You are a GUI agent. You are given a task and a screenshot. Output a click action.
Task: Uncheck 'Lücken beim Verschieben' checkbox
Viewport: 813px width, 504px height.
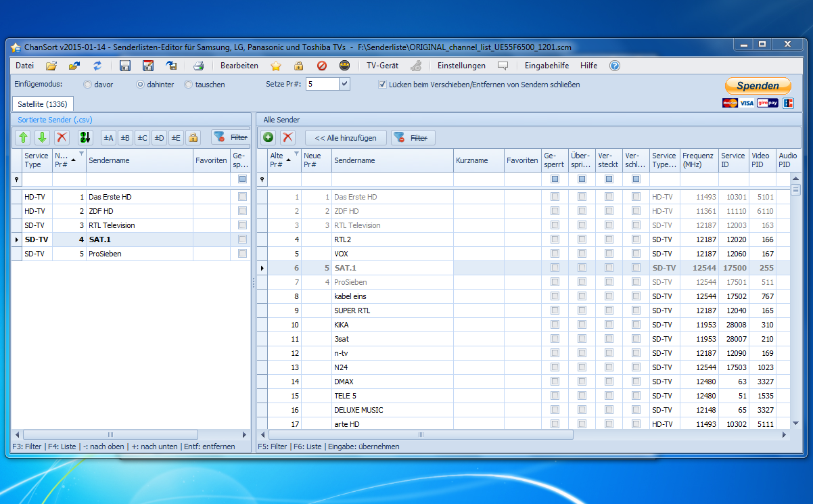382,85
